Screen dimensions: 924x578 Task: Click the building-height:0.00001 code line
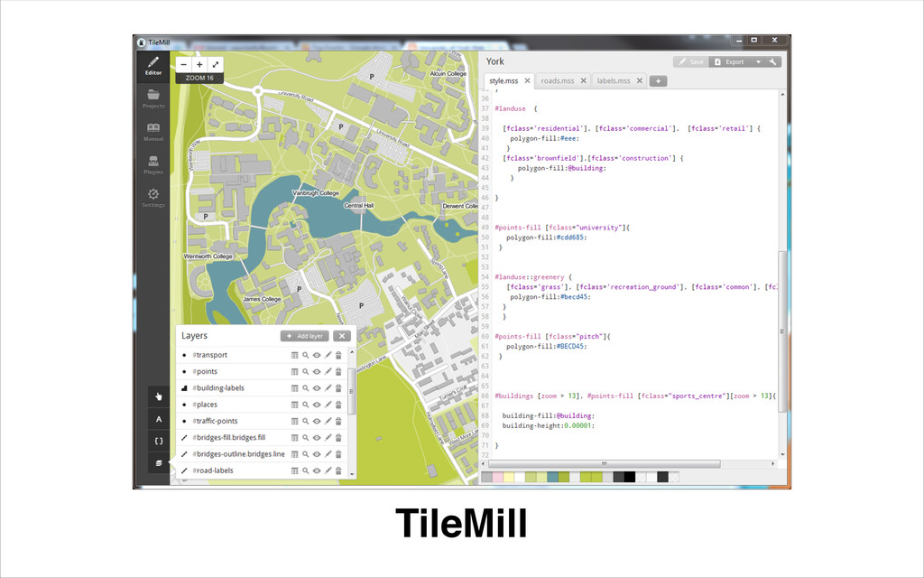(x=548, y=425)
